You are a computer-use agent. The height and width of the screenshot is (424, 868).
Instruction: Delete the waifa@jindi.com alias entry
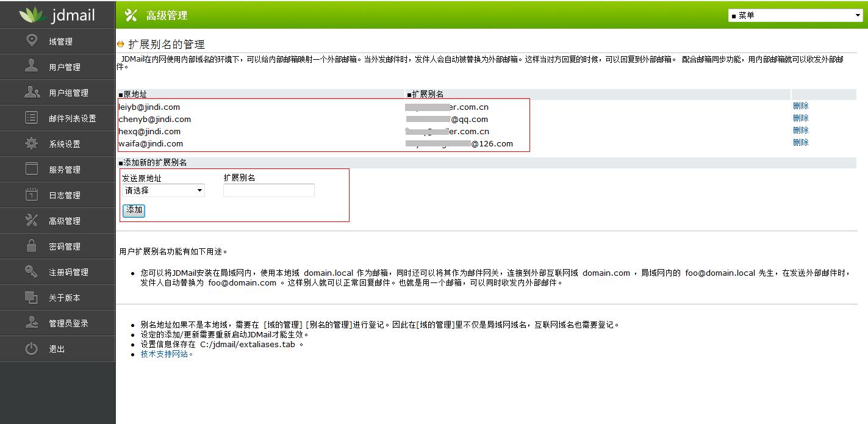[x=800, y=143]
